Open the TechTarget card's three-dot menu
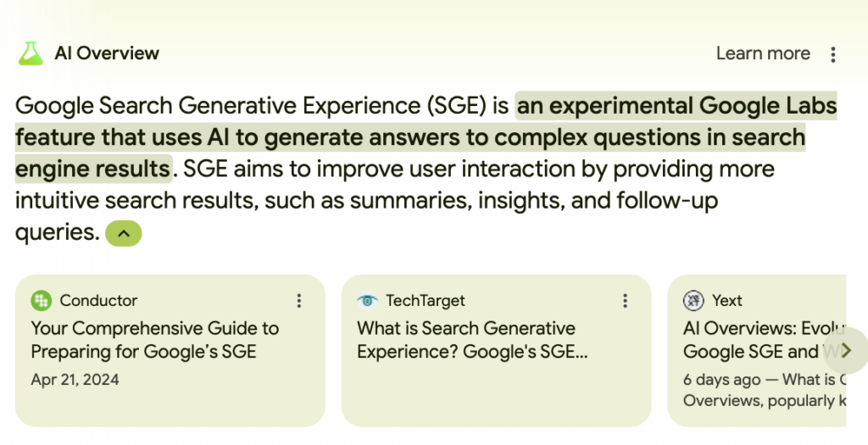 pos(625,301)
